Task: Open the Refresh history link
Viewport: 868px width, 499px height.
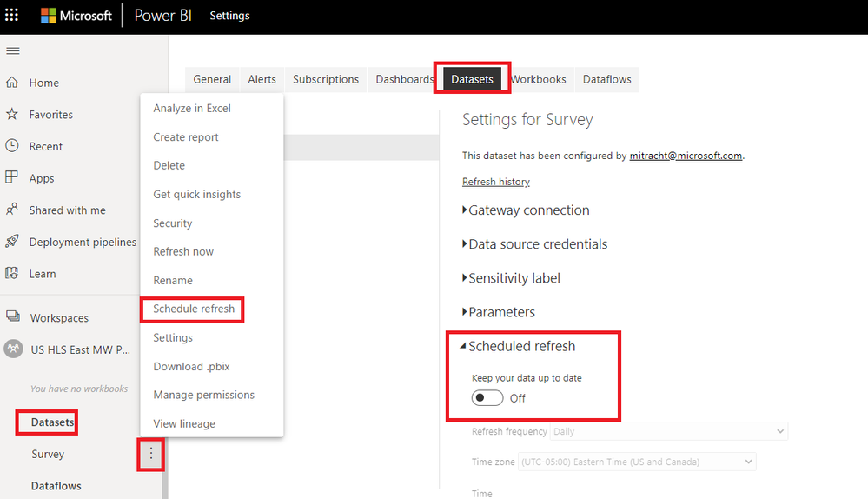Action: (x=496, y=182)
